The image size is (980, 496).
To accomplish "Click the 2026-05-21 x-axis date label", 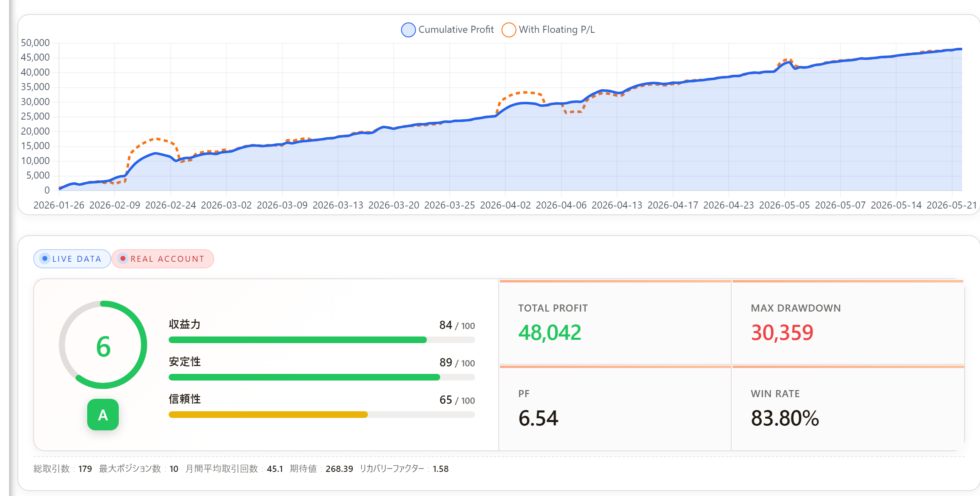I will tap(952, 205).
